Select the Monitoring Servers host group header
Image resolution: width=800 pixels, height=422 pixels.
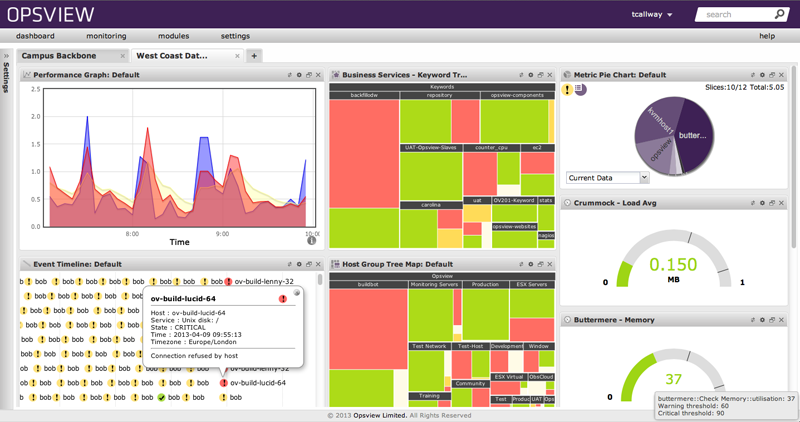pyautogui.click(x=434, y=285)
